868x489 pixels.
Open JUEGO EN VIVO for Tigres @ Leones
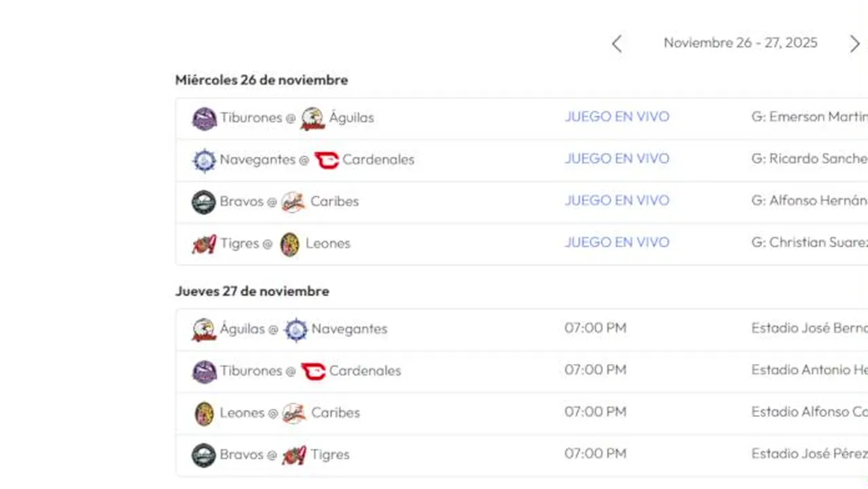point(617,242)
